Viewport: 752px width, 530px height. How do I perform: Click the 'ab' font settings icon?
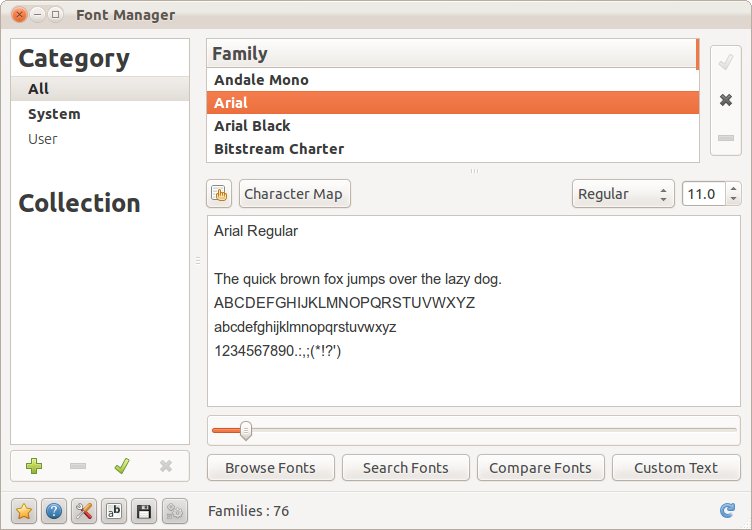(114, 511)
